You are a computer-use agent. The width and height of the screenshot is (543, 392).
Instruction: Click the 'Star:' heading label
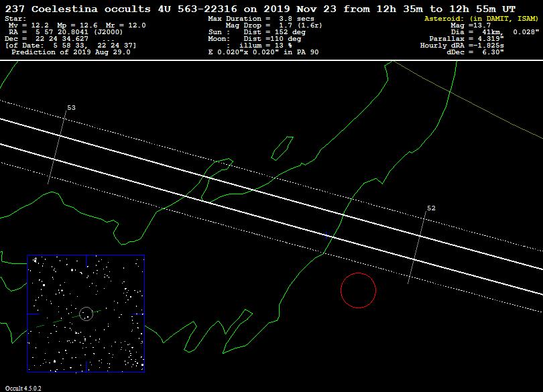(x=15, y=19)
